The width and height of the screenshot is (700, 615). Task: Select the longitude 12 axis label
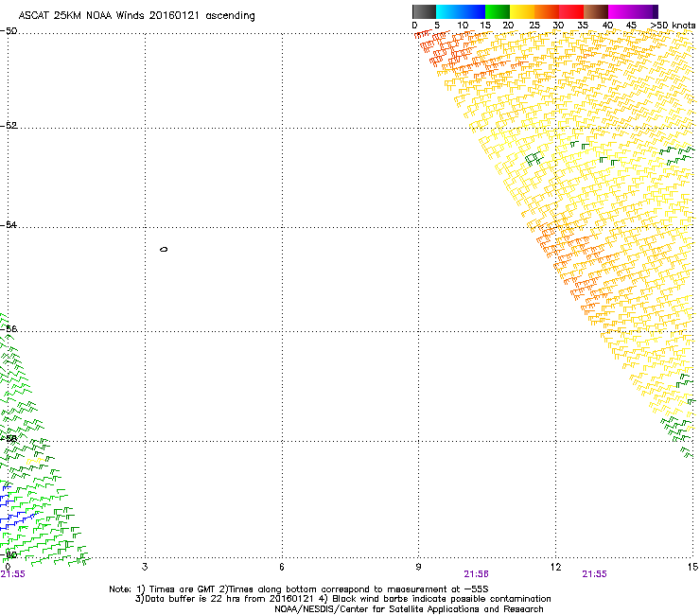(555, 567)
